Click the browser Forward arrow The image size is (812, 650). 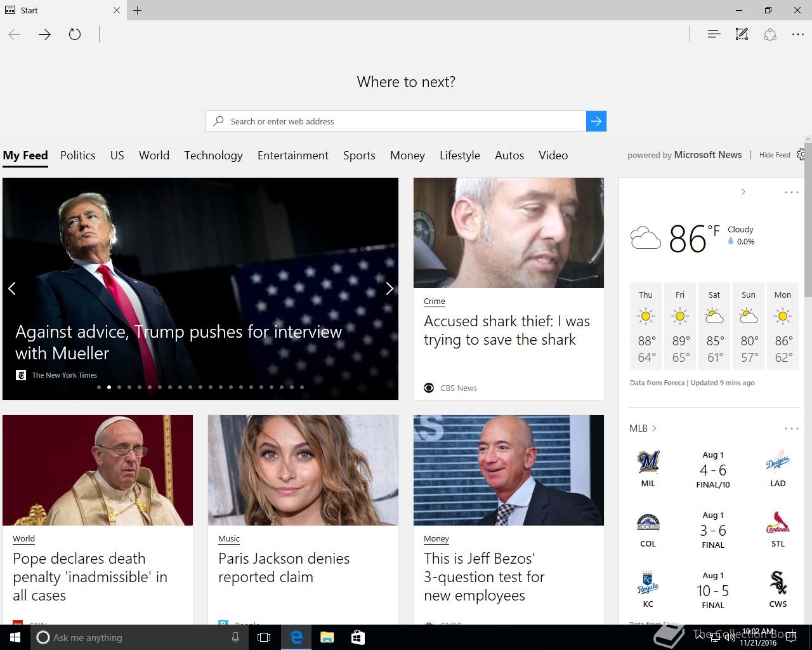tap(44, 34)
